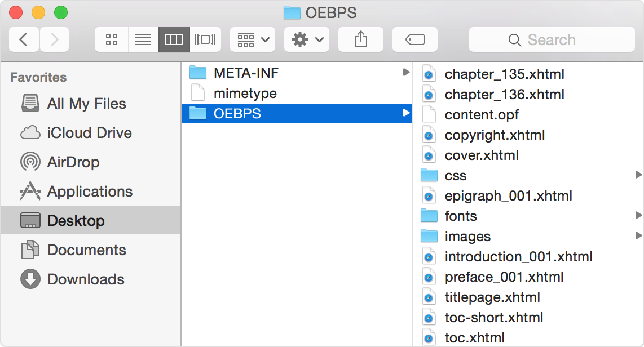Viewport: 644px width, 347px height.
Task: Click the tags icon in the toolbar
Action: tap(414, 39)
